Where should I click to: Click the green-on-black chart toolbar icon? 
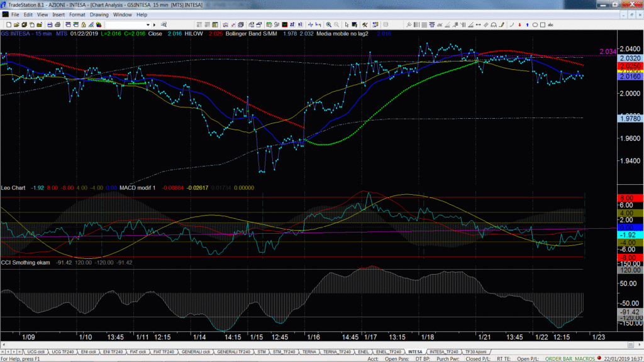coord(284,25)
